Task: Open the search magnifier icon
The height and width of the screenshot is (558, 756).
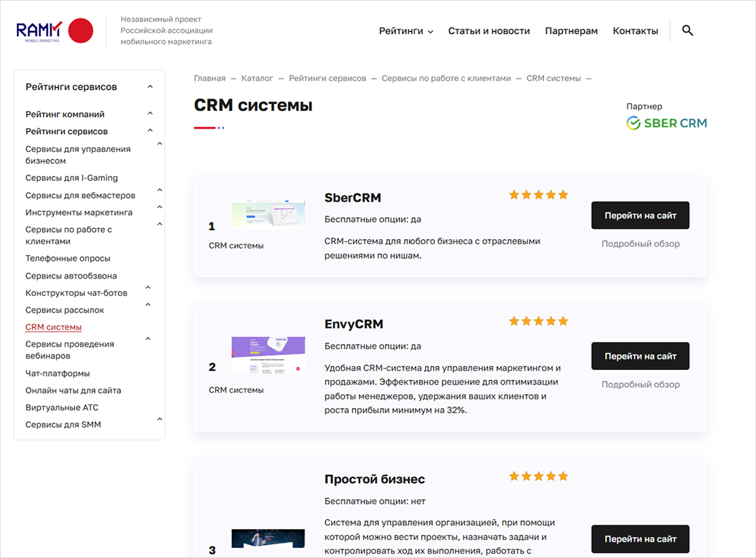Action: [687, 30]
